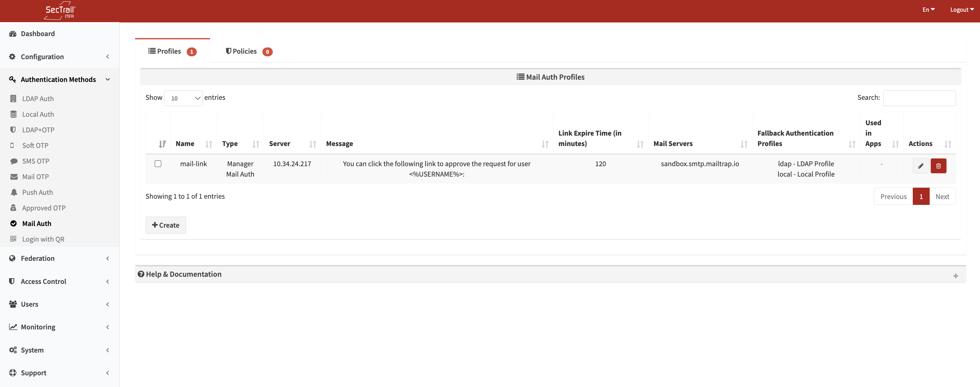Click the SecTrail MFA logo

click(x=60, y=11)
